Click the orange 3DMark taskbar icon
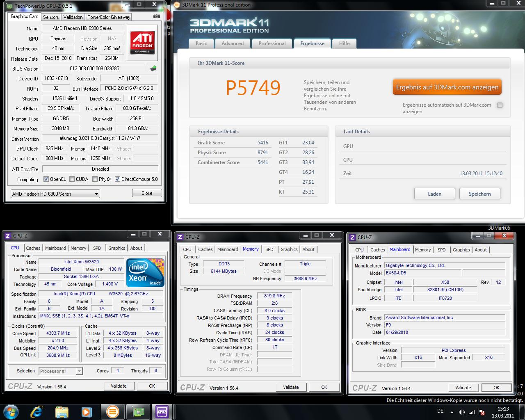525x420 pixels. click(112, 411)
